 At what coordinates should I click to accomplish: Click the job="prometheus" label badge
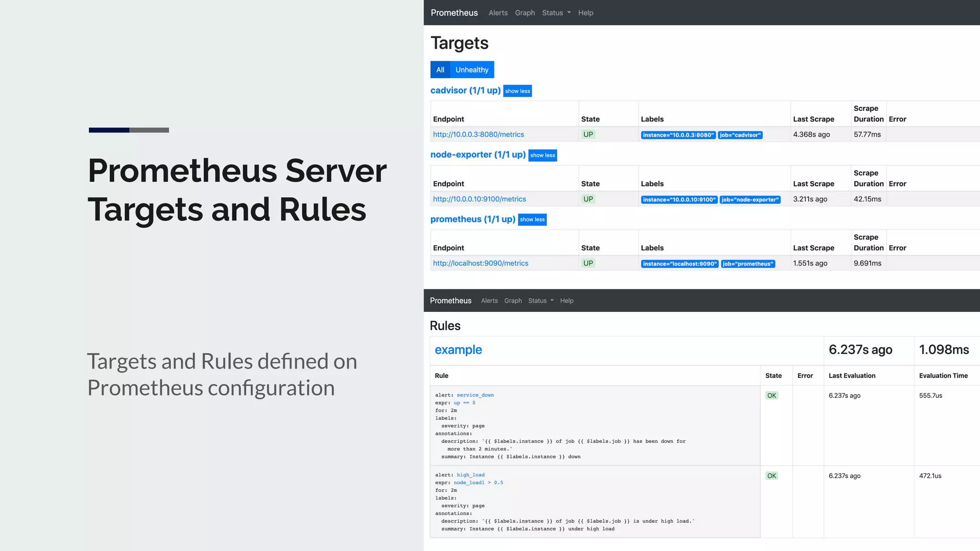[748, 264]
